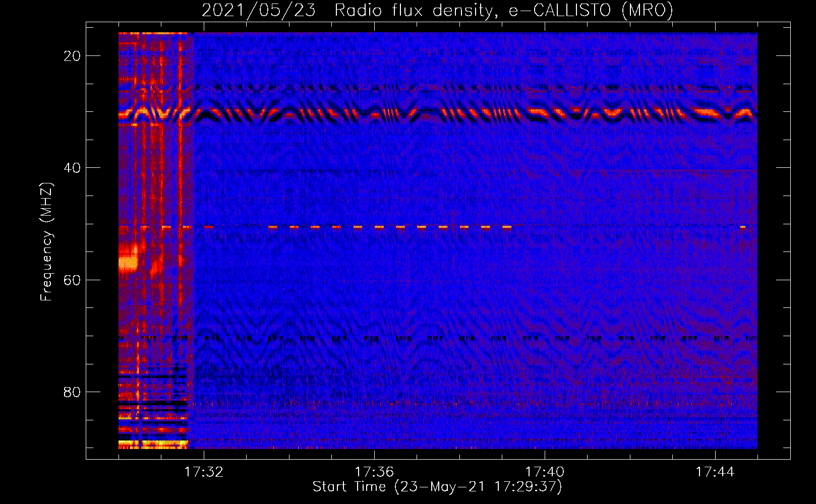816x504 pixels.
Task: Click the lone orange dash near 17:44 at 51 MHz
Action: [743, 227]
